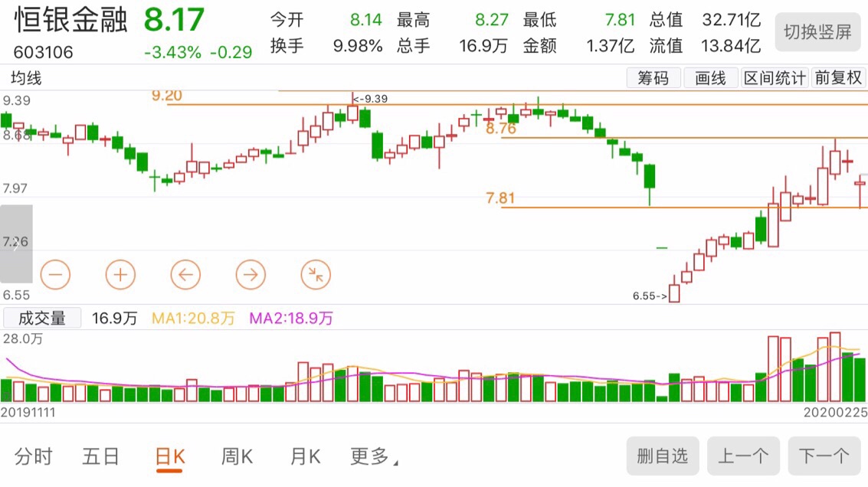Collapse the chart controls via the shrink icon
This screenshot has width=868, height=487.
point(315,274)
